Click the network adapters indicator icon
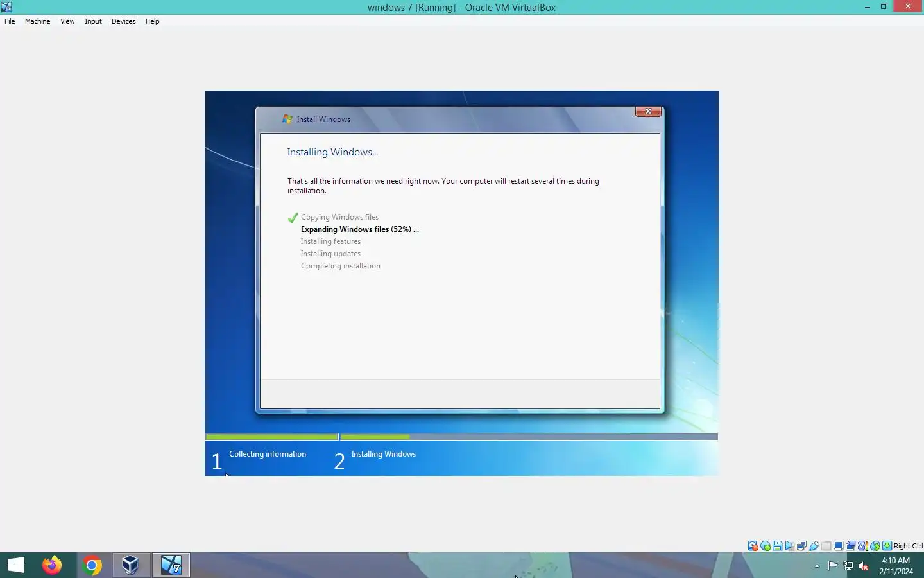 click(x=801, y=546)
